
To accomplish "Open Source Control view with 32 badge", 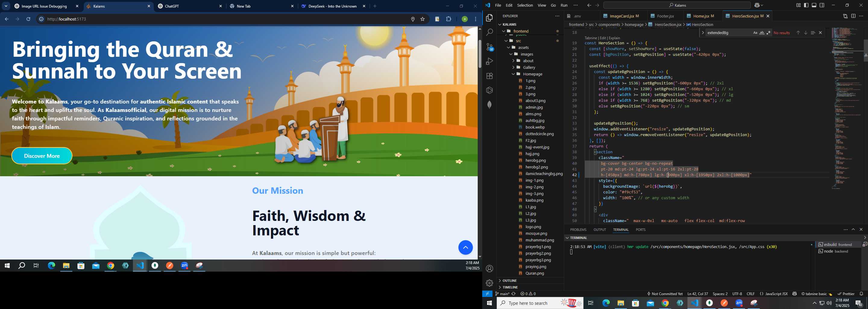I will pos(489,47).
